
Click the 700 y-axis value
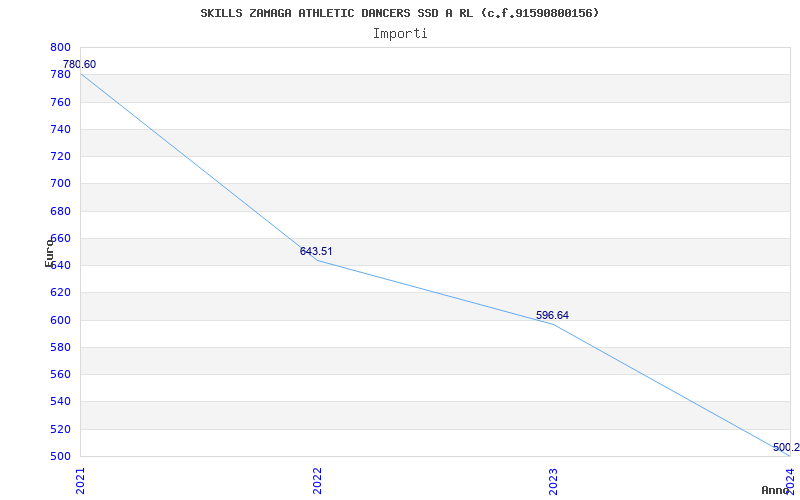pos(60,184)
